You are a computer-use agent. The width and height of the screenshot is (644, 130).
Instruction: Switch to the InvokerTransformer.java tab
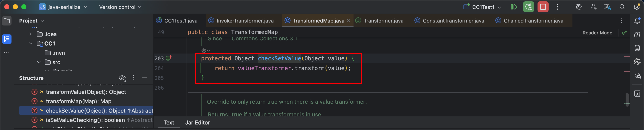245,21
